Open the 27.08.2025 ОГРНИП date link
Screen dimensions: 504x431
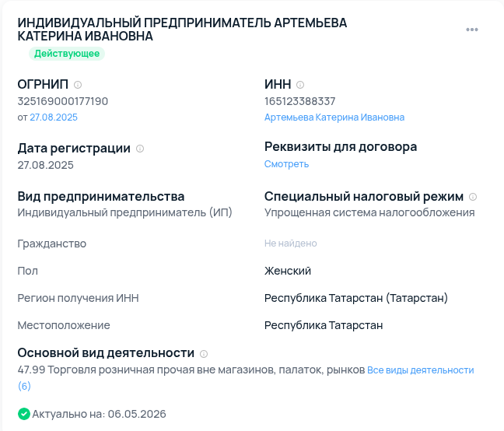point(54,117)
